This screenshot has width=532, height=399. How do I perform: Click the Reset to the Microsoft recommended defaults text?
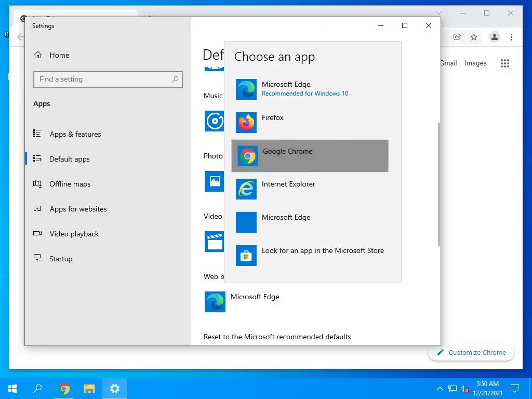(277, 337)
